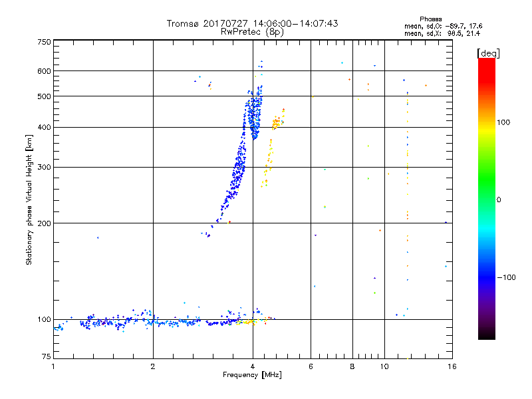Click the "Phases" header text
Screen dimensions: 532x399
click(x=430, y=19)
